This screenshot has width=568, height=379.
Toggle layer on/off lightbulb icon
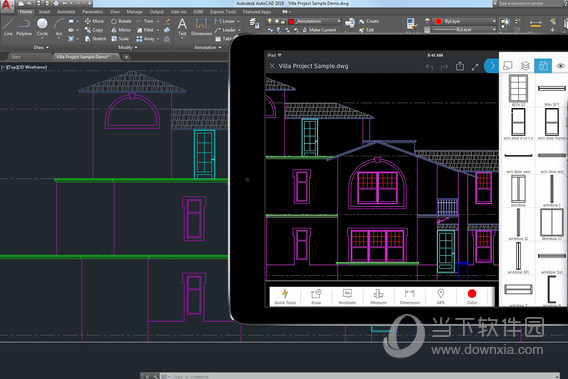pos(270,21)
